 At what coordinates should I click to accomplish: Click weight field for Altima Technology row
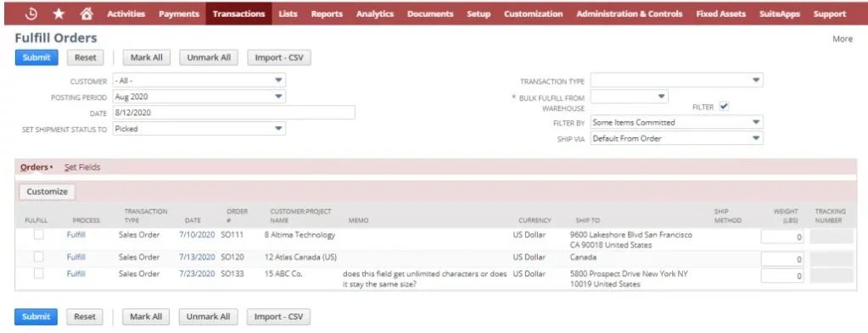coord(782,237)
